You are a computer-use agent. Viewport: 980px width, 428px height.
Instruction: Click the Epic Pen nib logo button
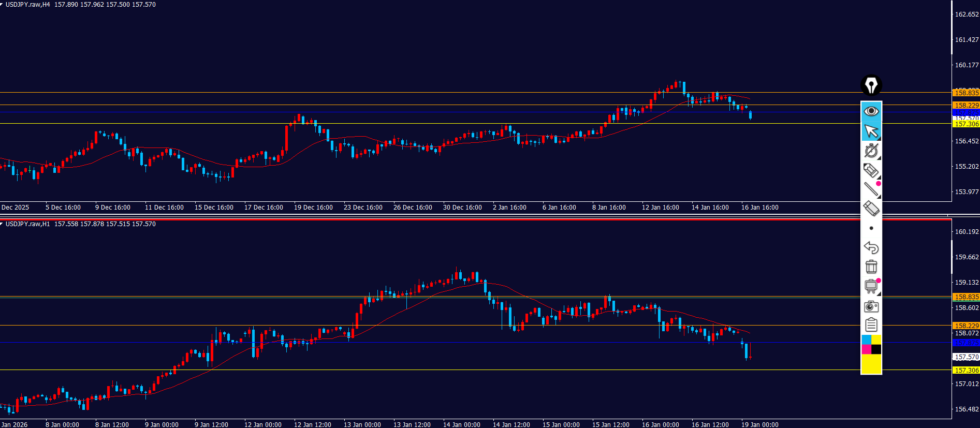point(871,85)
